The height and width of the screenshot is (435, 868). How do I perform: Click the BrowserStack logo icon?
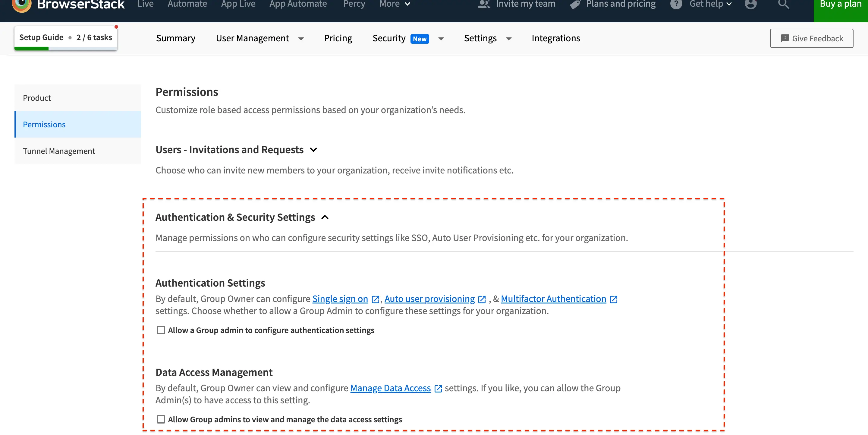[22, 5]
